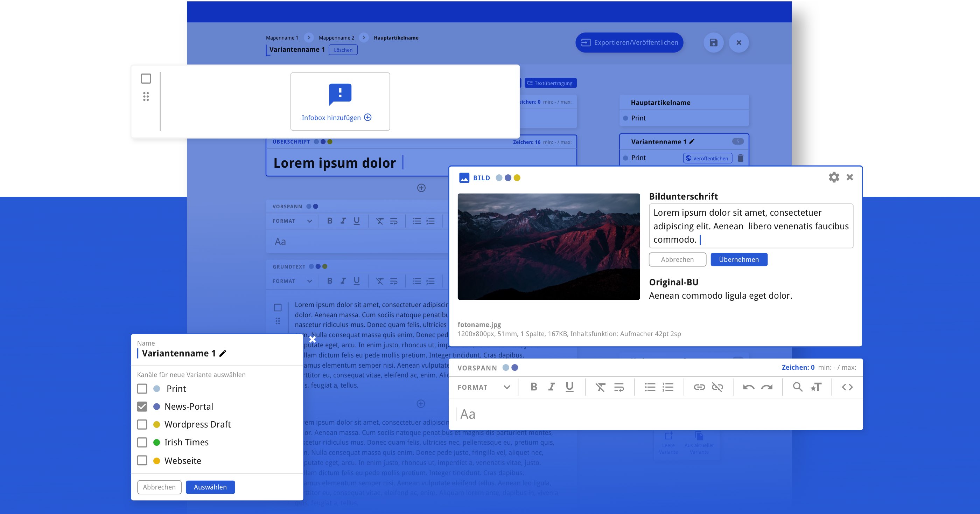Viewport: 980px width, 514px height.
Task: Tick the checkbox beside the first Grundtext paragraph
Action: (x=278, y=307)
